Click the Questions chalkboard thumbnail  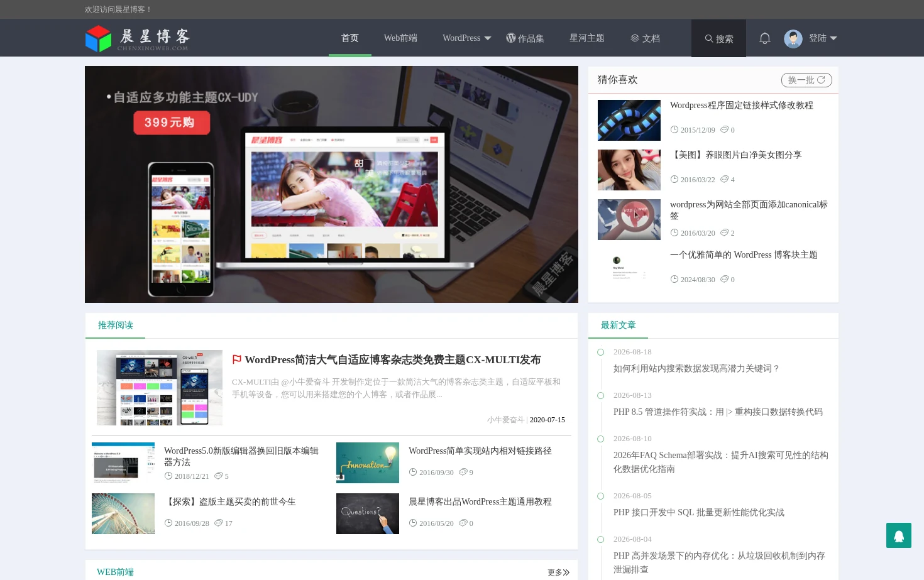368,513
